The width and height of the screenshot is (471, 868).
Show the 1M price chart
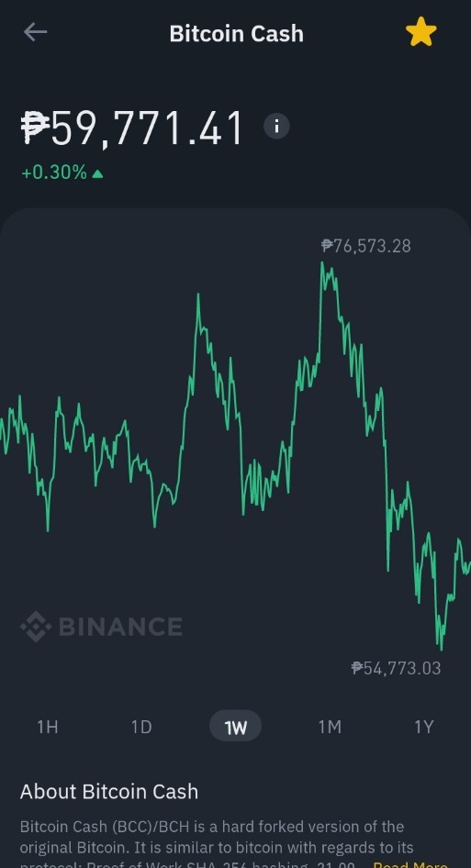[x=330, y=727]
